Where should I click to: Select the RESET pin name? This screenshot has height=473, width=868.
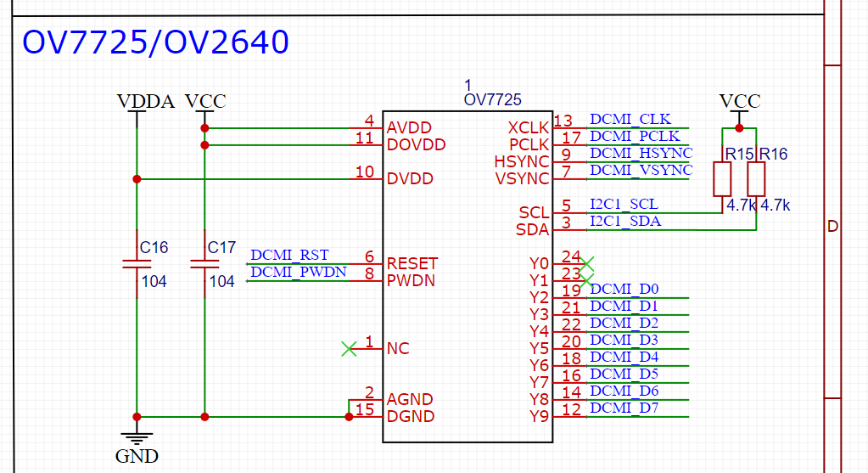[x=412, y=263]
